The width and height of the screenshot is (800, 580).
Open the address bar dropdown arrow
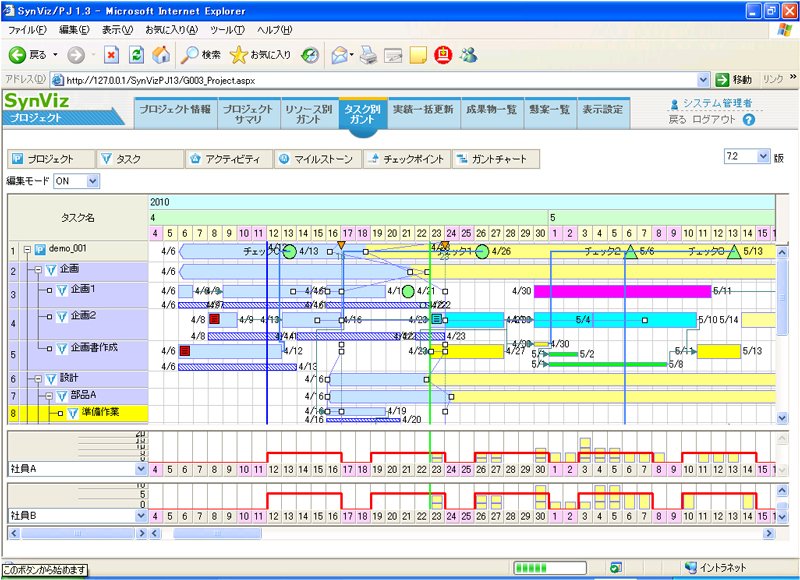pyautogui.click(x=703, y=80)
